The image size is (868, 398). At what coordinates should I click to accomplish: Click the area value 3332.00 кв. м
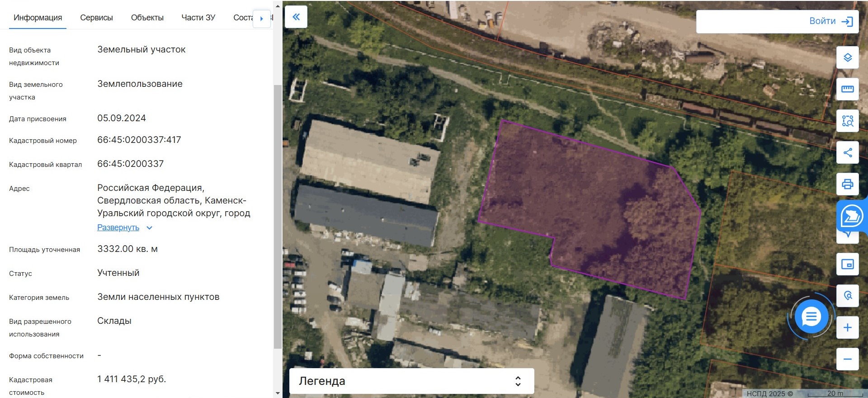click(x=127, y=249)
